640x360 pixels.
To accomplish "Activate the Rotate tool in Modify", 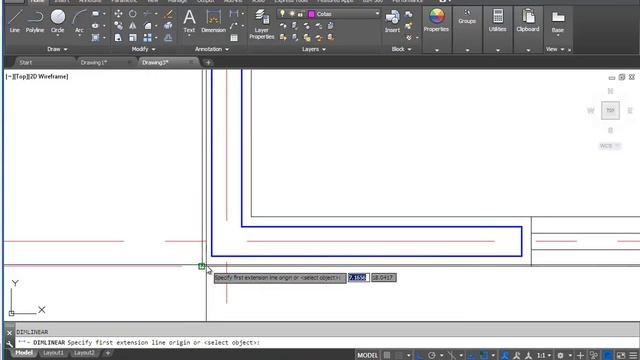I will (x=133, y=13).
